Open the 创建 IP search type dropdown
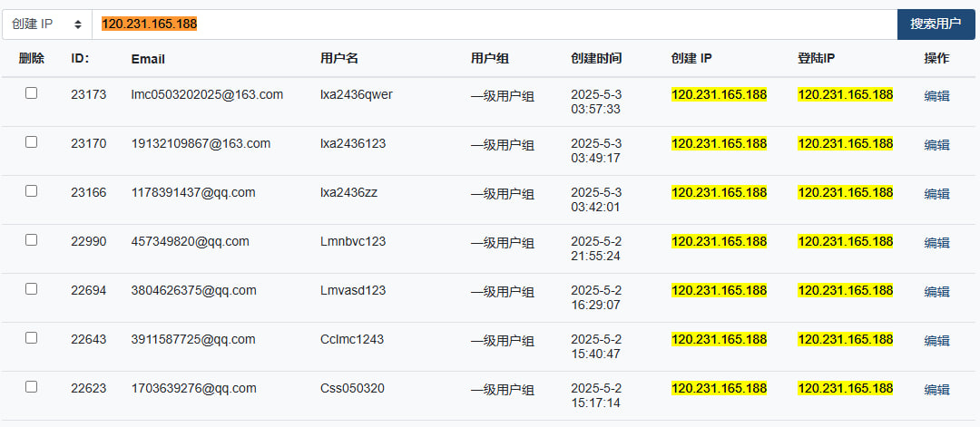 [47, 24]
